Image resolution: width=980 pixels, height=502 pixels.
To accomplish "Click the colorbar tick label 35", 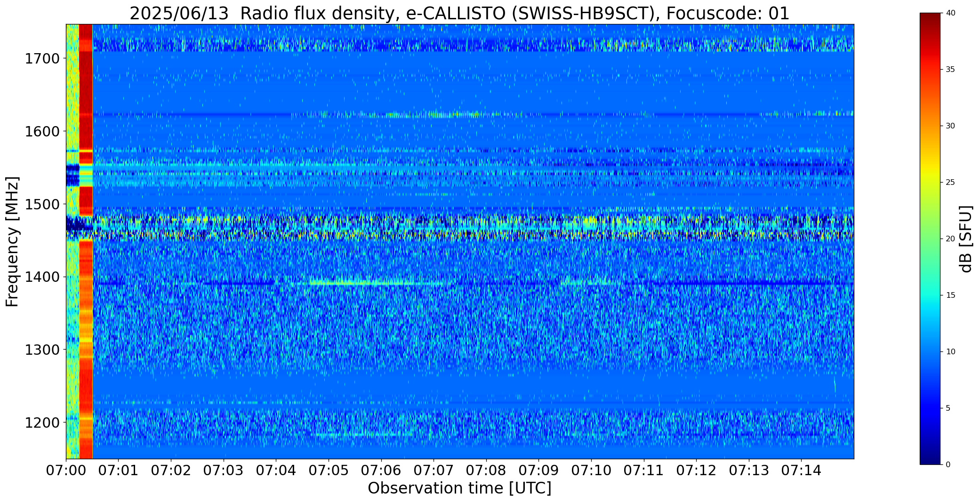I will [950, 69].
